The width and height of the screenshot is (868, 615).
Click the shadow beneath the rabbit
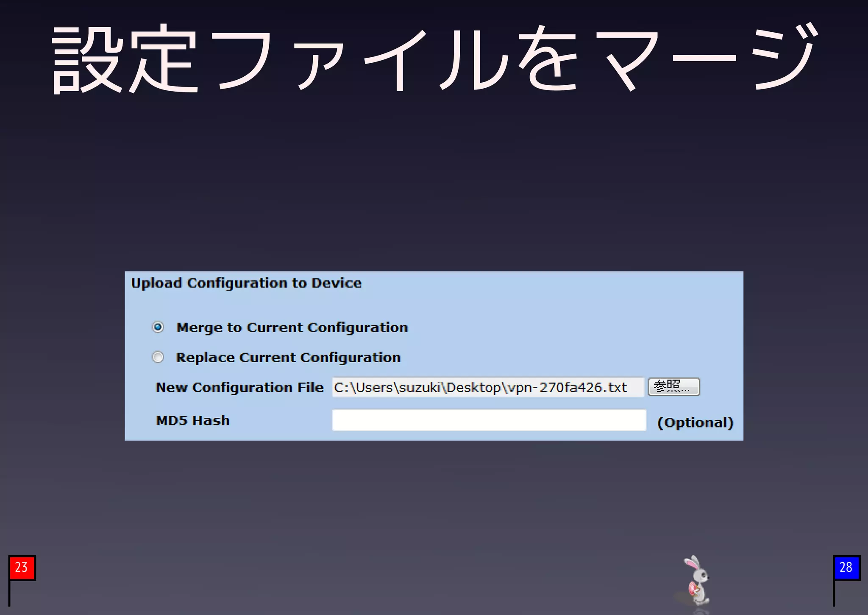pos(700,611)
